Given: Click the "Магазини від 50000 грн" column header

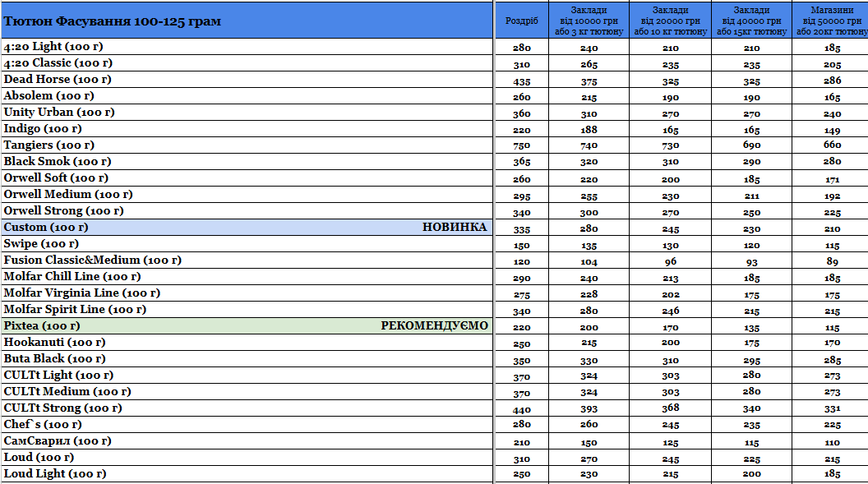Looking at the screenshot, I should click(x=832, y=21).
